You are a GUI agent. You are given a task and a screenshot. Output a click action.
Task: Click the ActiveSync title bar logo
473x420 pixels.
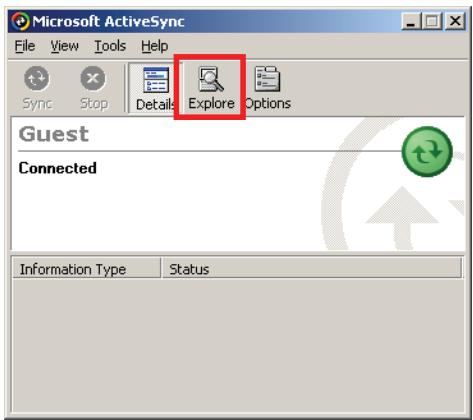[20, 21]
